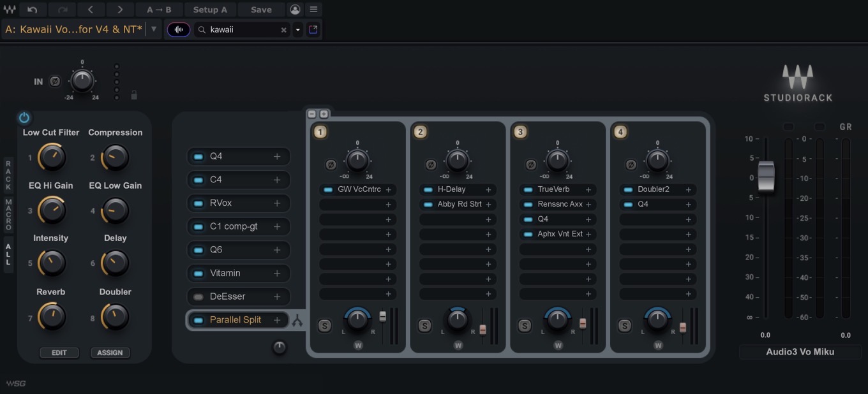
Task: Click the open external window icon
Action: 313,29
